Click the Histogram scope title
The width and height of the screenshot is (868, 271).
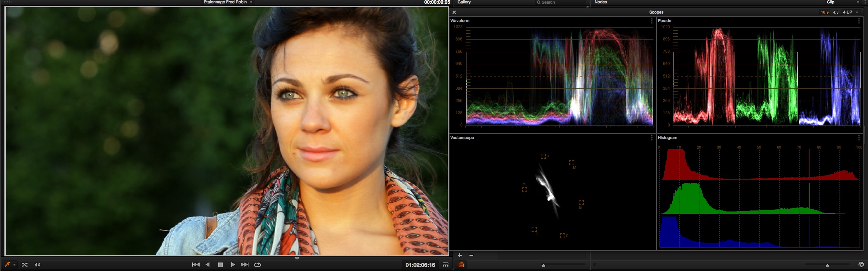[x=667, y=138]
